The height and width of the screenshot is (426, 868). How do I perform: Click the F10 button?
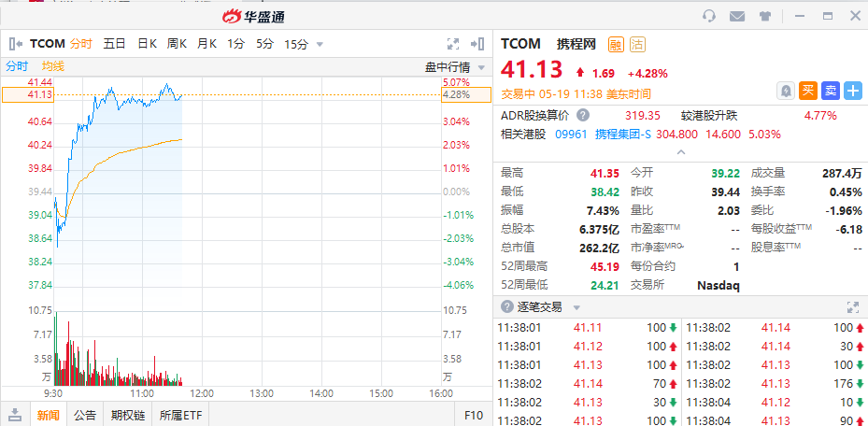(474, 415)
